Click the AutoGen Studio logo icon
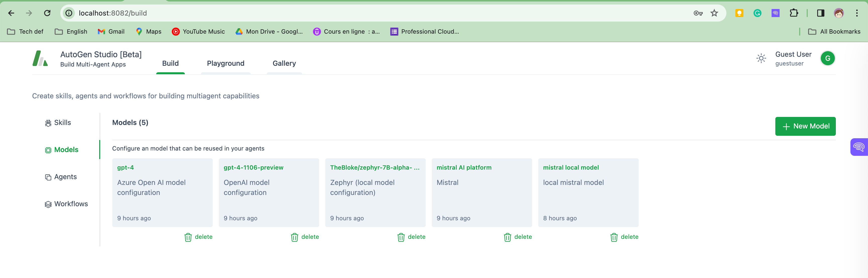This screenshot has width=868, height=278. click(40, 58)
